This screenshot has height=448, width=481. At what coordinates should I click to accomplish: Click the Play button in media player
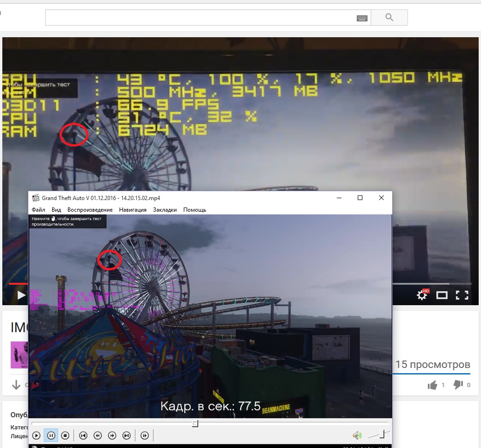pyautogui.click(x=36, y=435)
